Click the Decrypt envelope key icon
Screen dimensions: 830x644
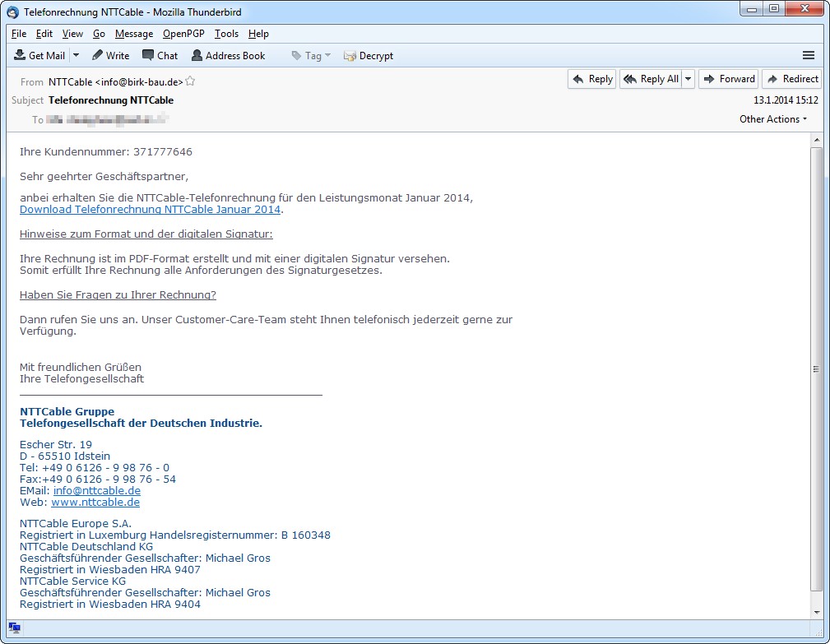(350, 56)
